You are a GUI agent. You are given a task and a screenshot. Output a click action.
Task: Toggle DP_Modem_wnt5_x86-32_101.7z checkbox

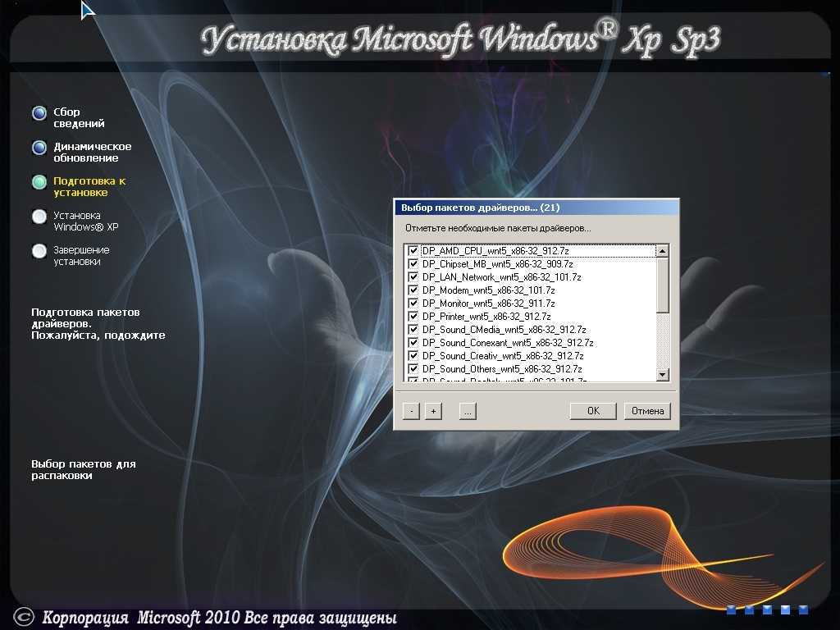(x=413, y=290)
